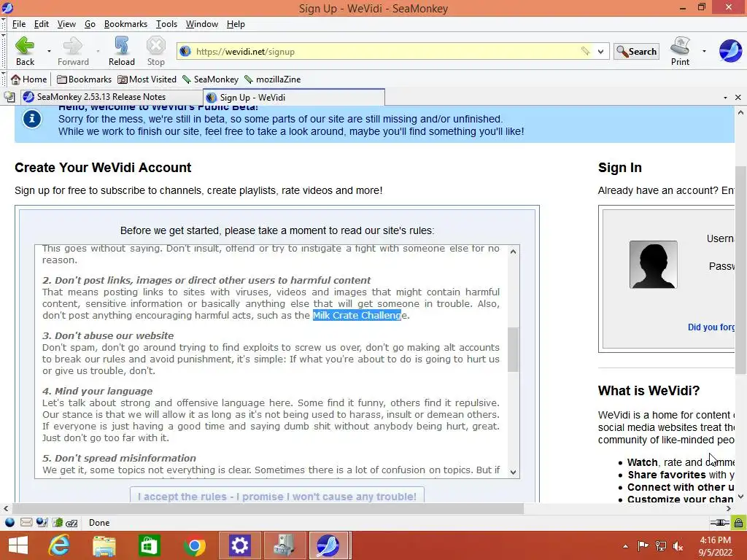747x560 pixels.
Task: Click the horizontal page scrollbar thumb
Action: pyautogui.click(x=268, y=508)
